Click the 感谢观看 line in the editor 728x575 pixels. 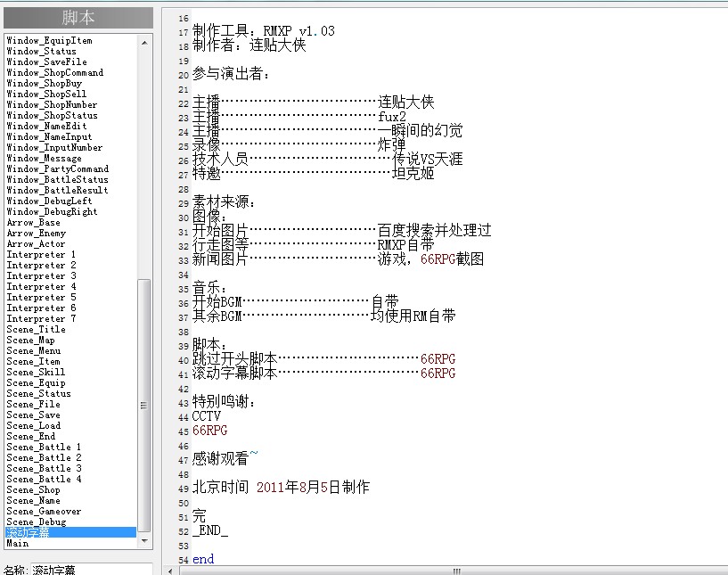[x=225, y=458]
